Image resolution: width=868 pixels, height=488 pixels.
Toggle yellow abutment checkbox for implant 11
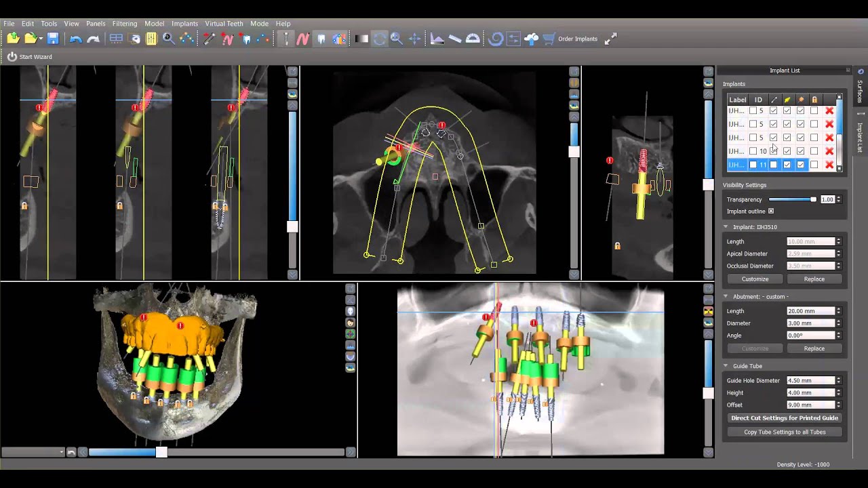pyautogui.click(x=787, y=165)
